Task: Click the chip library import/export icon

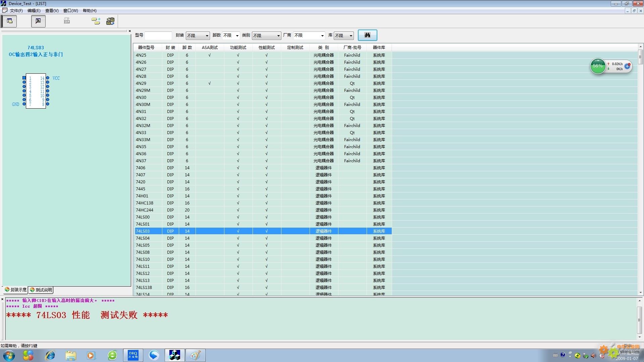Action: pyautogui.click(x=110, y=21)
